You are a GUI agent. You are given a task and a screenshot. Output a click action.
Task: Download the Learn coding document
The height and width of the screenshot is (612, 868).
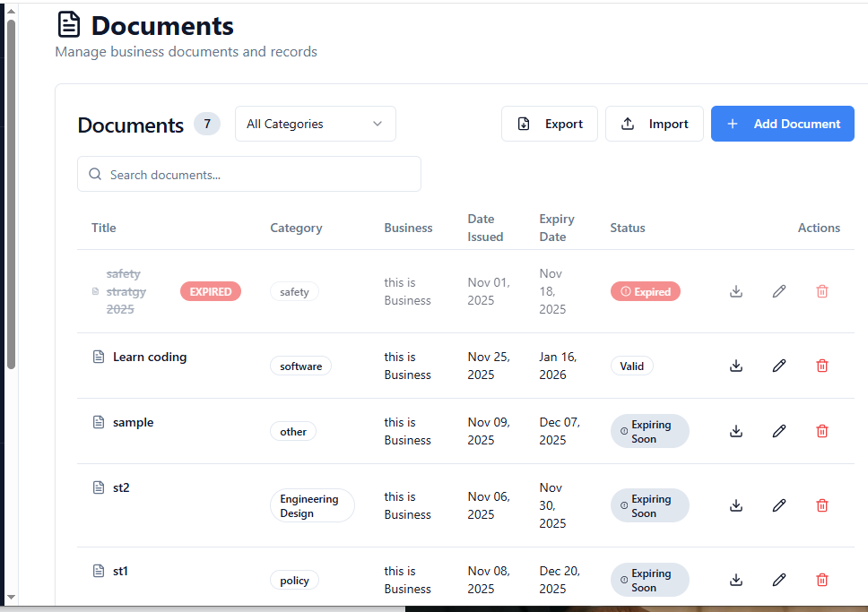click(736, 366)
